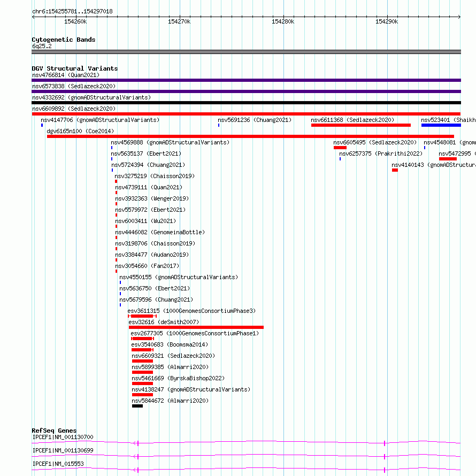Click the red nsv6609892 (Sedlazeck2020) bar
The image size is (476, 476).
[x=246, y=114]
